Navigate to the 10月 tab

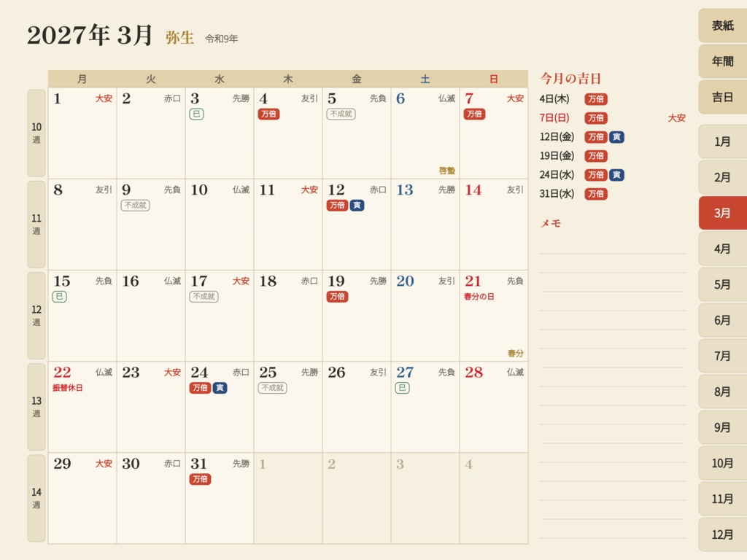[x=722, y=463]
